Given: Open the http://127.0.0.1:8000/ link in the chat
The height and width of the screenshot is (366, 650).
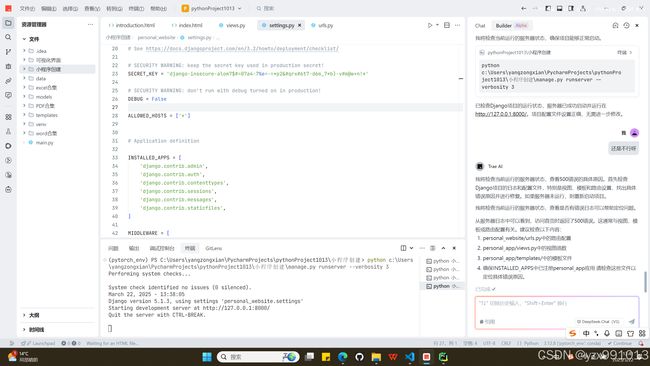Looking at the screenshot, I should click(502, 114).
